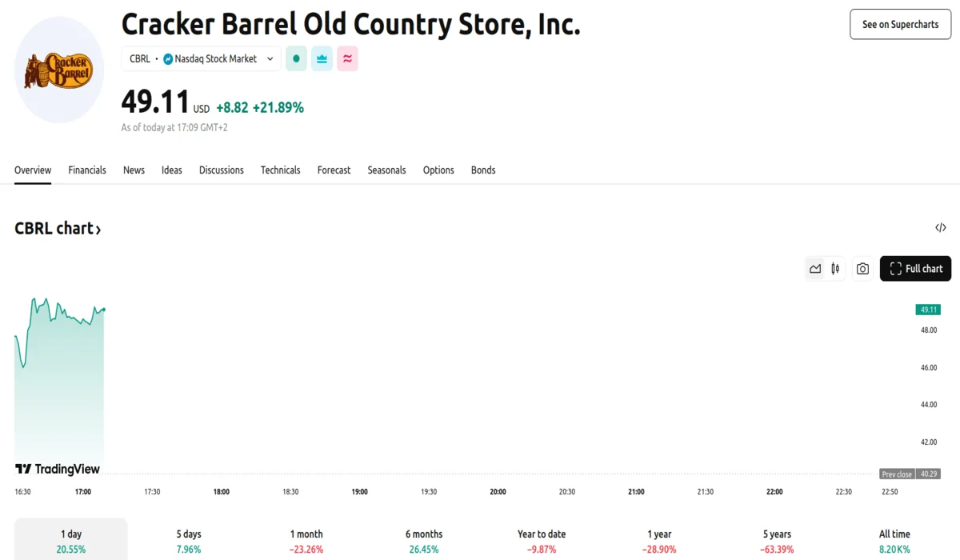Screen dimensions: 960x560
Task: Click the 20:00 marker on time axis
Action: 498,491
